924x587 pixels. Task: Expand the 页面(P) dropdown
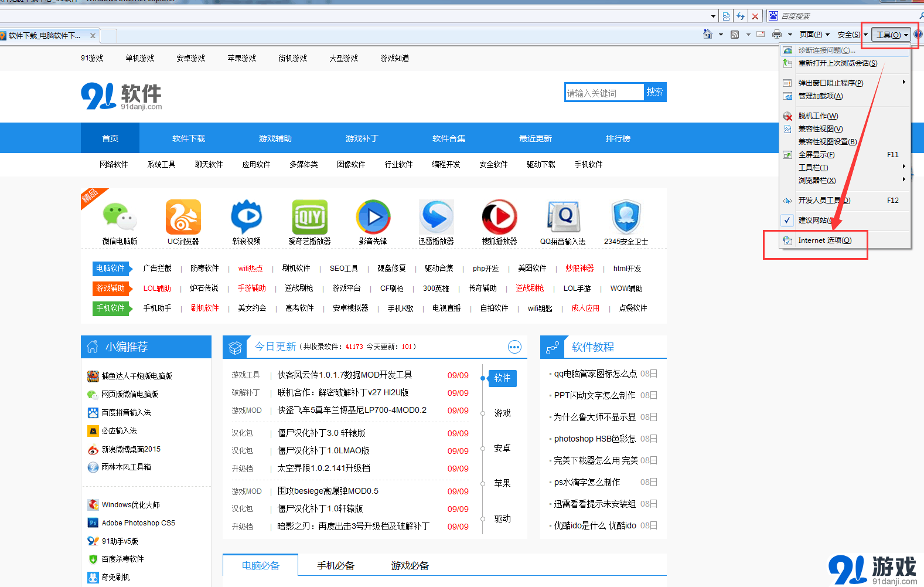coord(814,35)
